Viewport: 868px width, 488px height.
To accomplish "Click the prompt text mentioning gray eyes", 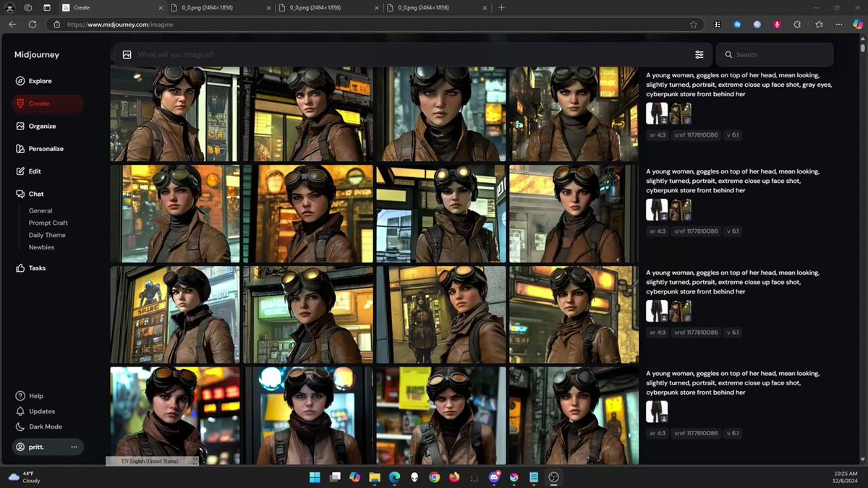I will [x=739, y=85].
